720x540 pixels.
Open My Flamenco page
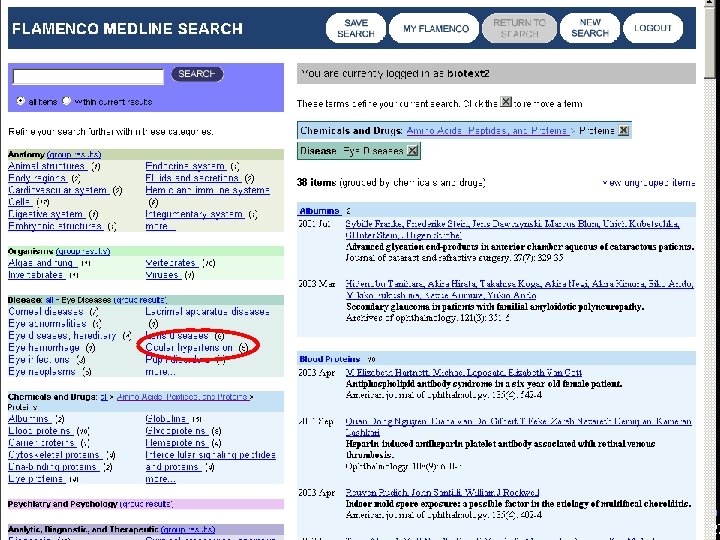[x=435, y=28]
